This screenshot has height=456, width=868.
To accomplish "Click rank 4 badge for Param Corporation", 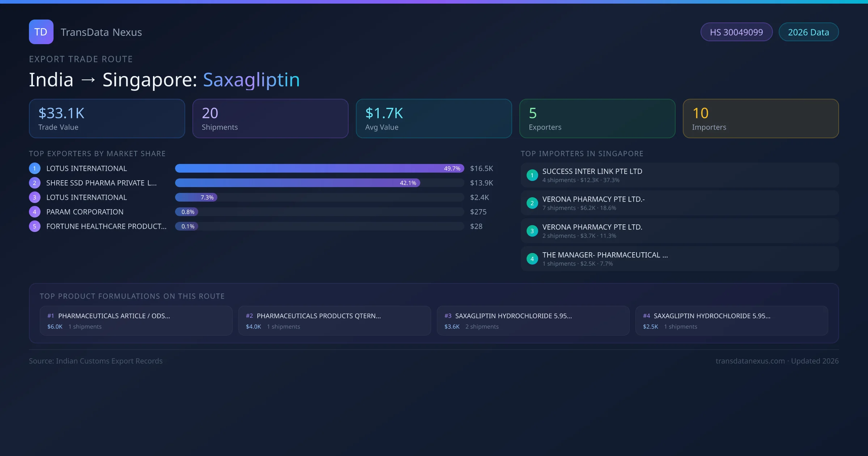I will pos(35,212).
